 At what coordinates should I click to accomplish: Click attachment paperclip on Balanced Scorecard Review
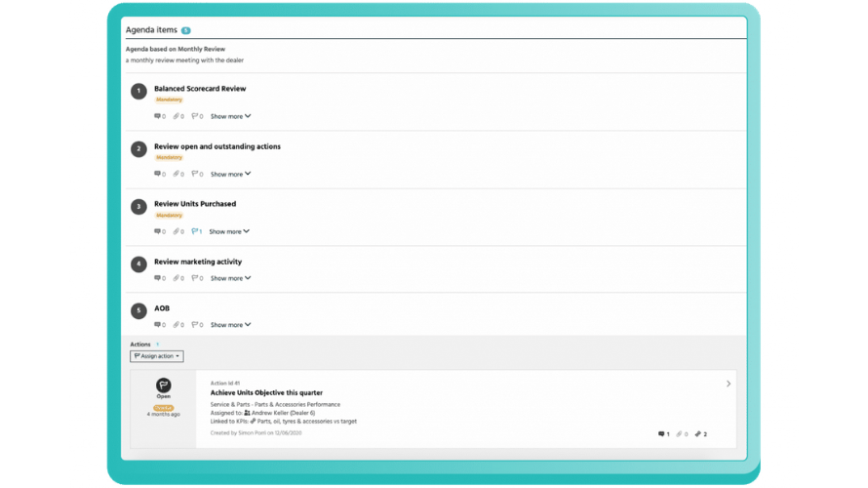coord(176,116)
